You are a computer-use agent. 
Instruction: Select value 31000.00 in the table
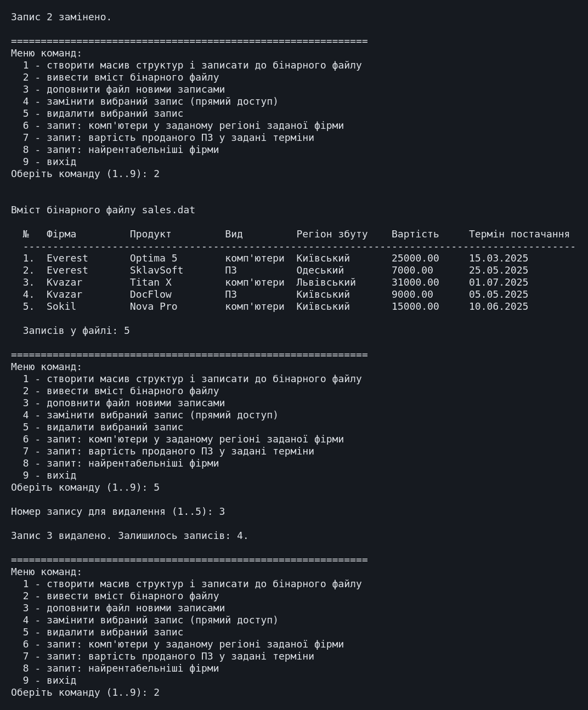click(x=415, y=282)
